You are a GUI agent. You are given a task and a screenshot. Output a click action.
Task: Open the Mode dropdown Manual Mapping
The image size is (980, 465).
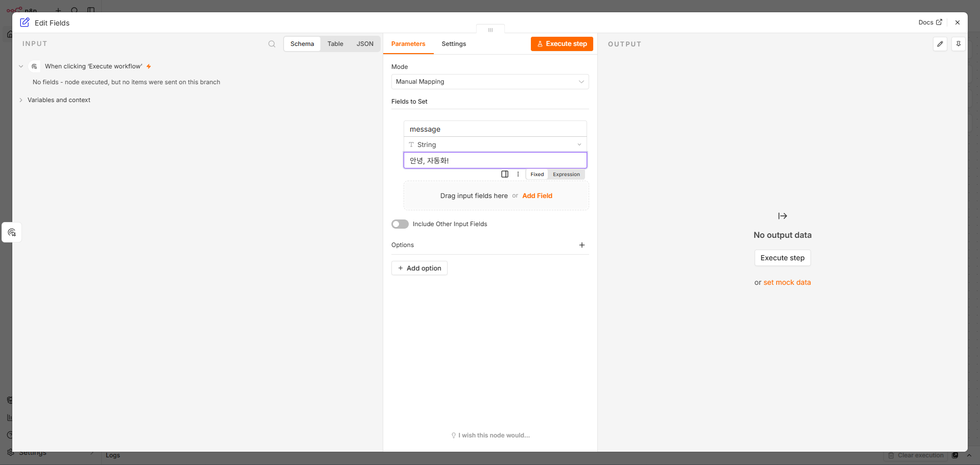pos(490,82)
